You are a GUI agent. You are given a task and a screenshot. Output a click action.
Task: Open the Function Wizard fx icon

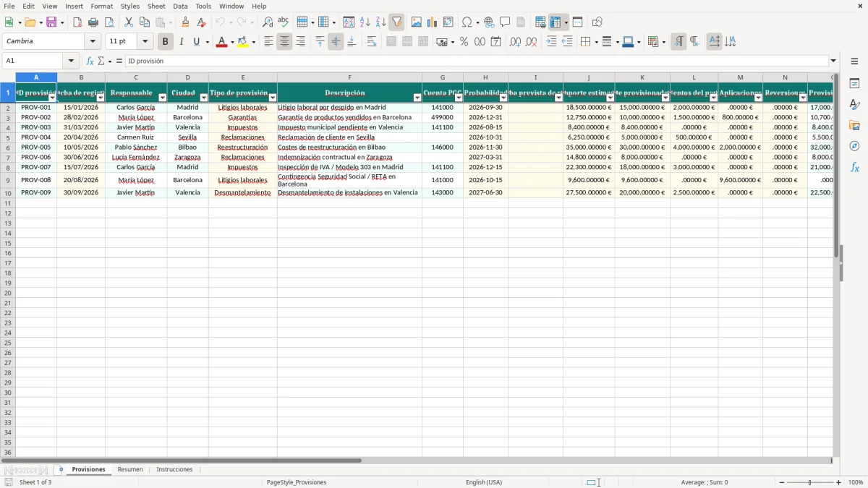[x=90, y=61]
